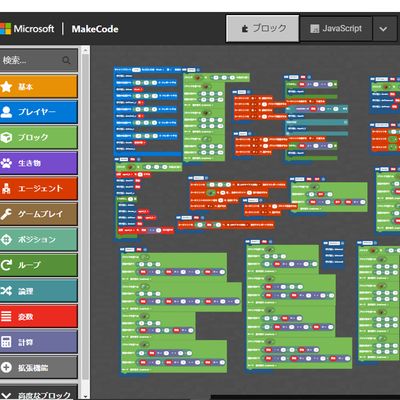Click the puzzle piece icon on ブロック tab
Screen dimensions: 400x400
tap(245, 29)
